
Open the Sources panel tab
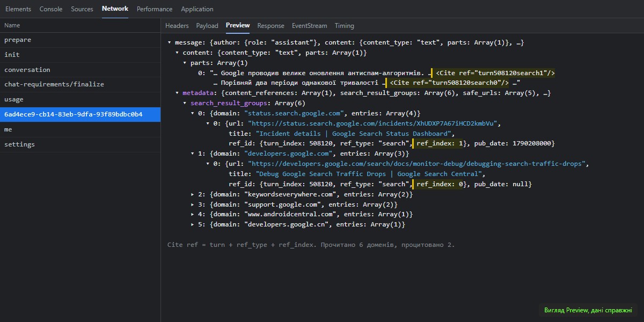pyautogui.click(x=82, y=9)
